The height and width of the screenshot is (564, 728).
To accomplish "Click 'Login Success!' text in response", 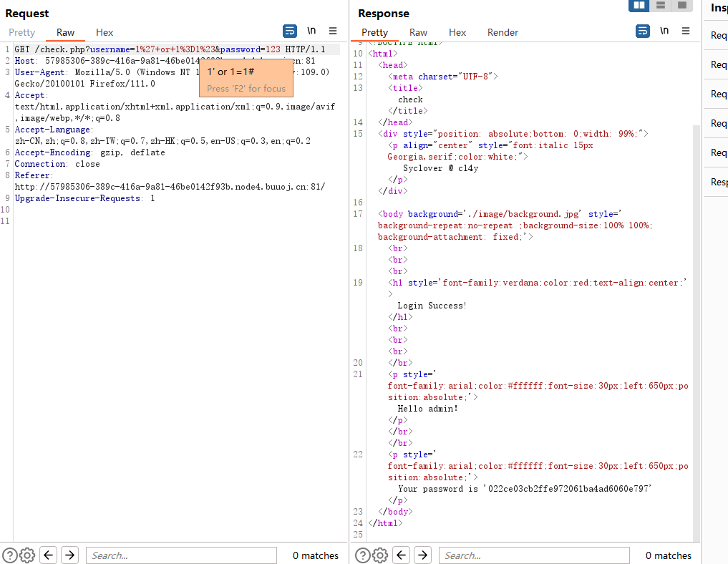I will [432, 306].
